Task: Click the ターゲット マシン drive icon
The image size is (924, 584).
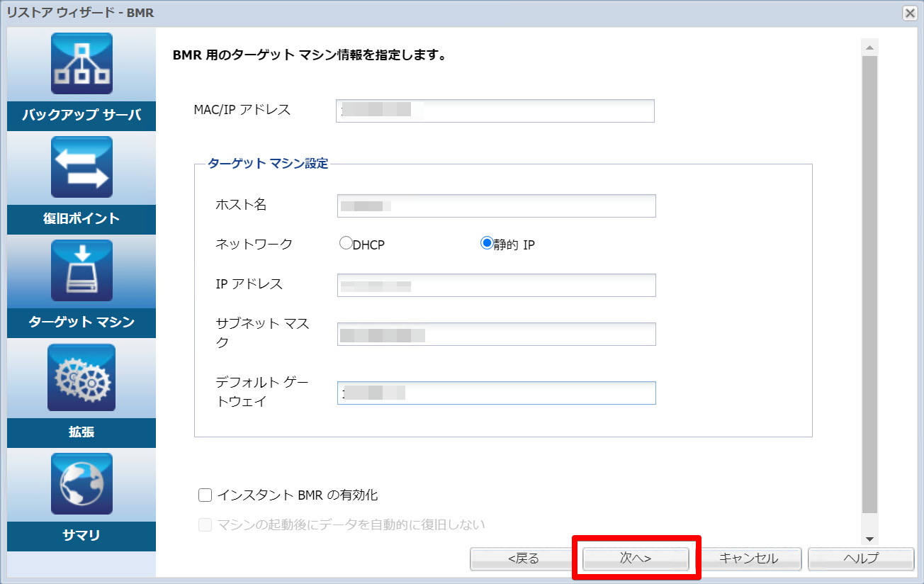Action: click(x=81, y=271)
